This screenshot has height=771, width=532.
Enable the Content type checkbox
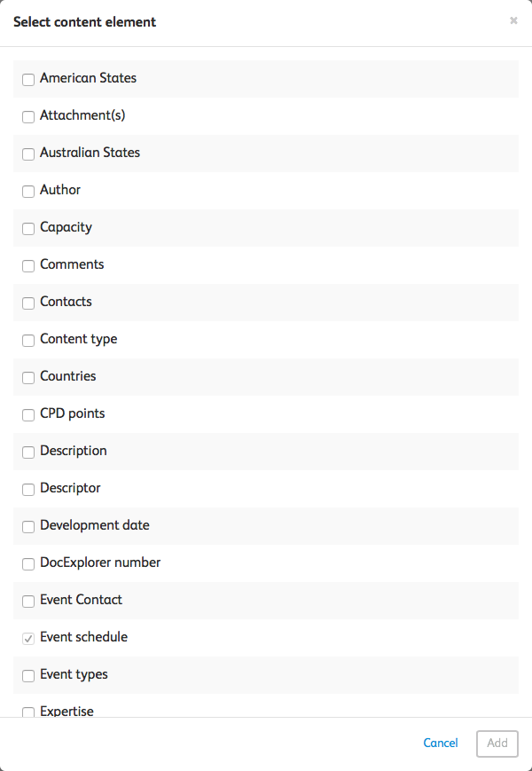28,340
